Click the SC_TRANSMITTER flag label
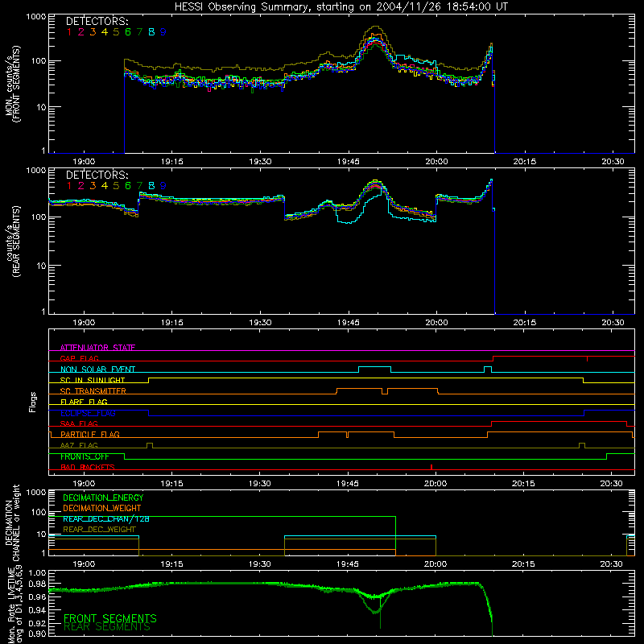 pos(93,391)
